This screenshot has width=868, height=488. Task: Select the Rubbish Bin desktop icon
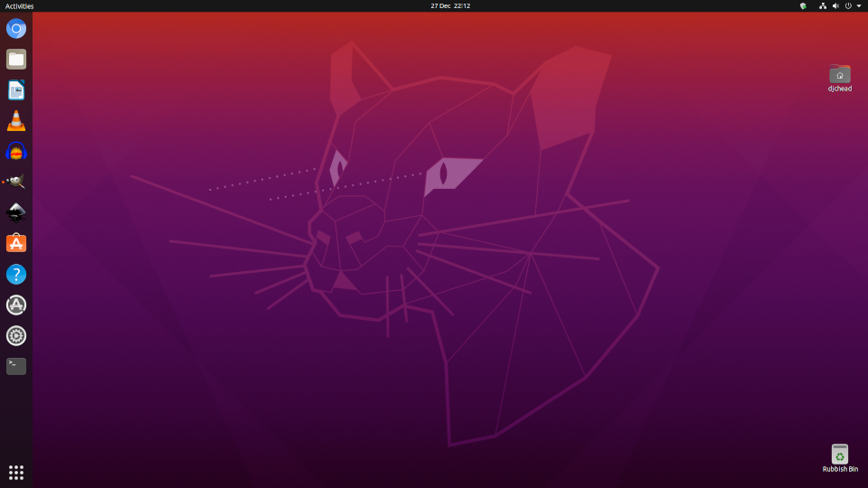coord(840,458)
